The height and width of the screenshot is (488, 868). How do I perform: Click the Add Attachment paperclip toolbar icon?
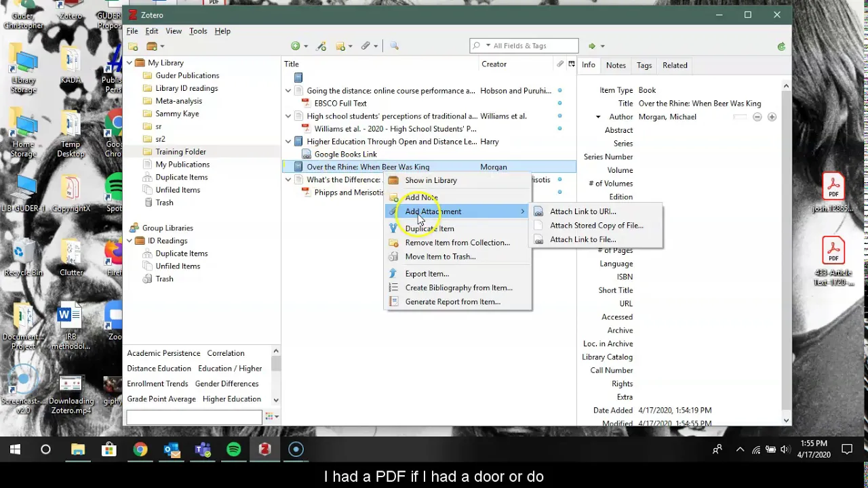click(366, 46)
